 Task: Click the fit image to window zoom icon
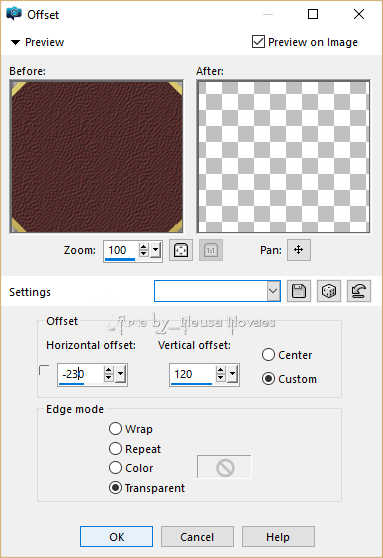(180, 251)
